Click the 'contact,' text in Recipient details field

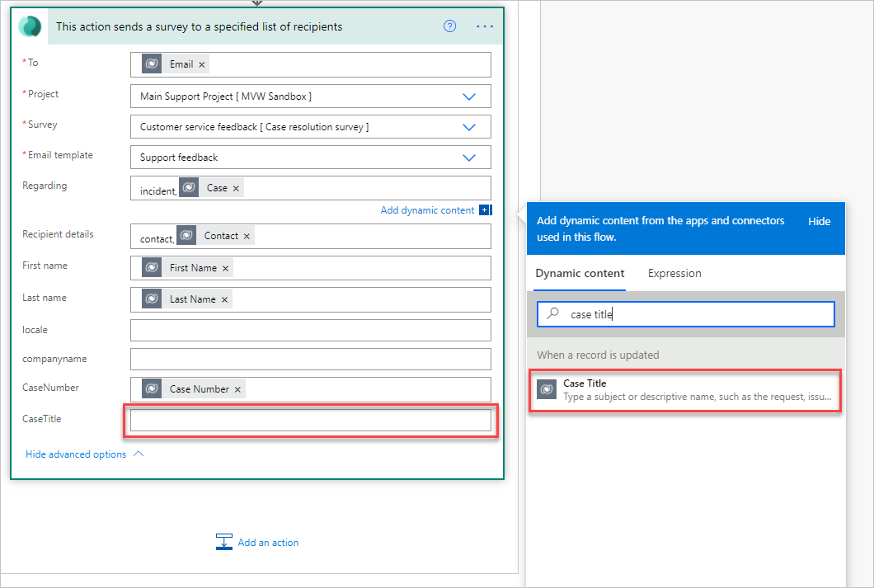(x=157, y=239)
